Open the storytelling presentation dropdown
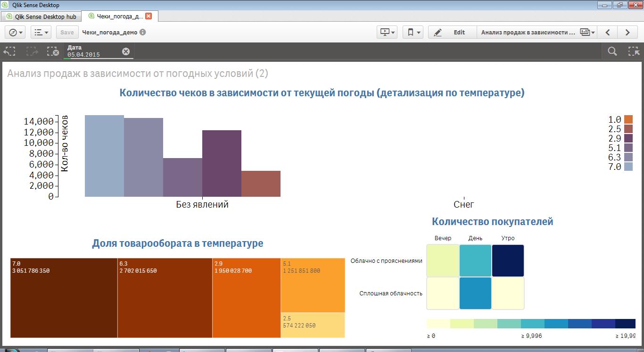 387,32
